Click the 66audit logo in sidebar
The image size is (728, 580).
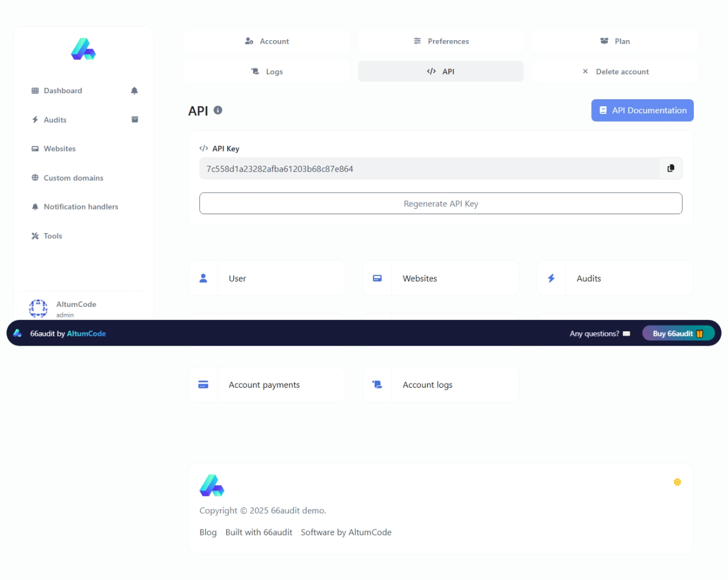pos(83,49)
